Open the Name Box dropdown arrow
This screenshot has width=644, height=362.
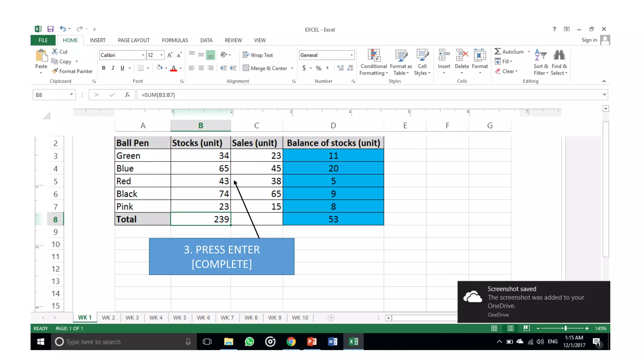71,95
